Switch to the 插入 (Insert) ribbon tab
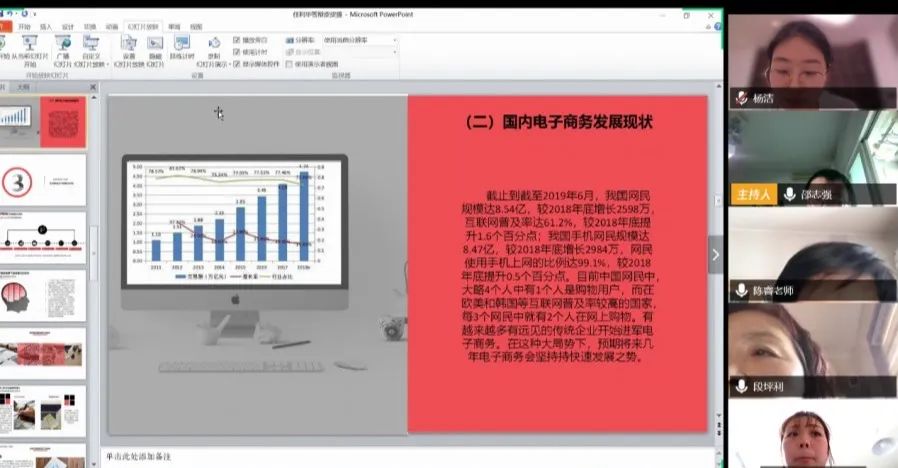The width and height of the screenshot is (898, 468). pos(46,27)
